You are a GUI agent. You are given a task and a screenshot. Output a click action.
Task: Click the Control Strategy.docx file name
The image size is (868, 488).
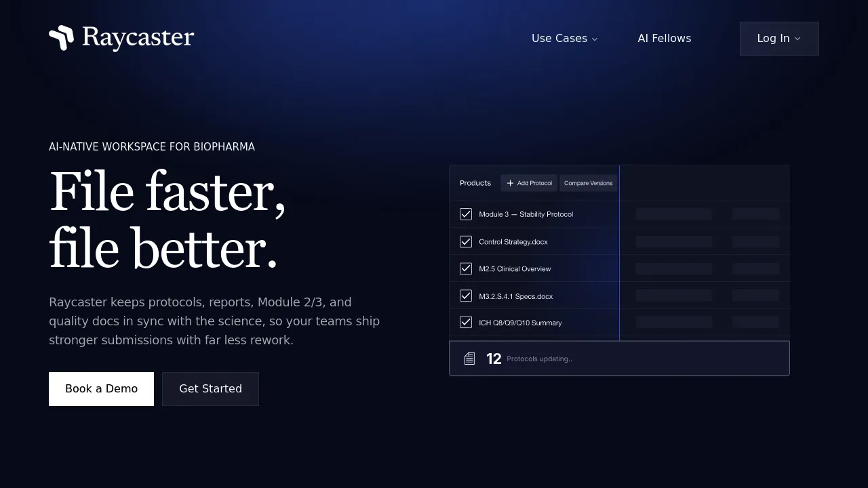point(513,242)
